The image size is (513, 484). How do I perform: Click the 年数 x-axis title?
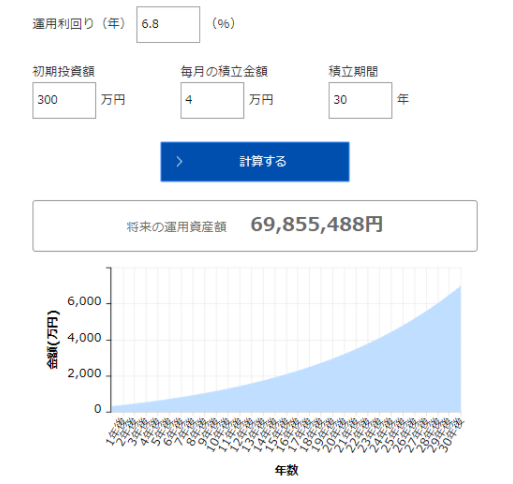(286, 470)
